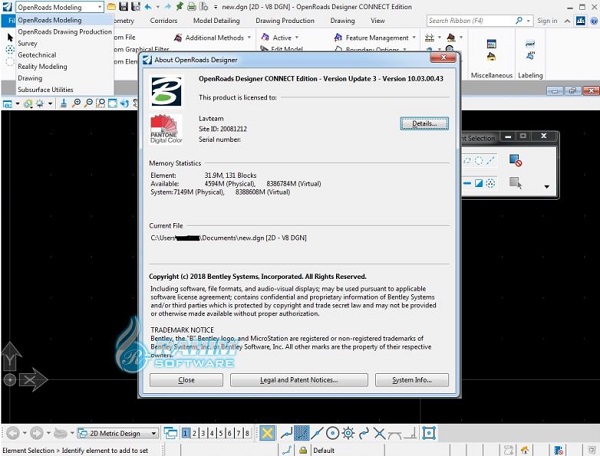600x456 pixels.
Task: Click the Update View brush icon
Action: click(x=64, y=103)
